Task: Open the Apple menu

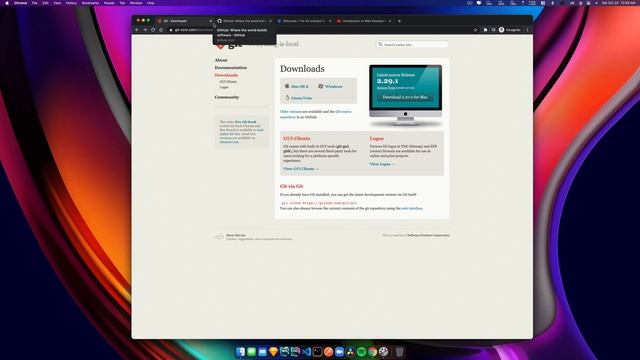Action: coord(7,3)
